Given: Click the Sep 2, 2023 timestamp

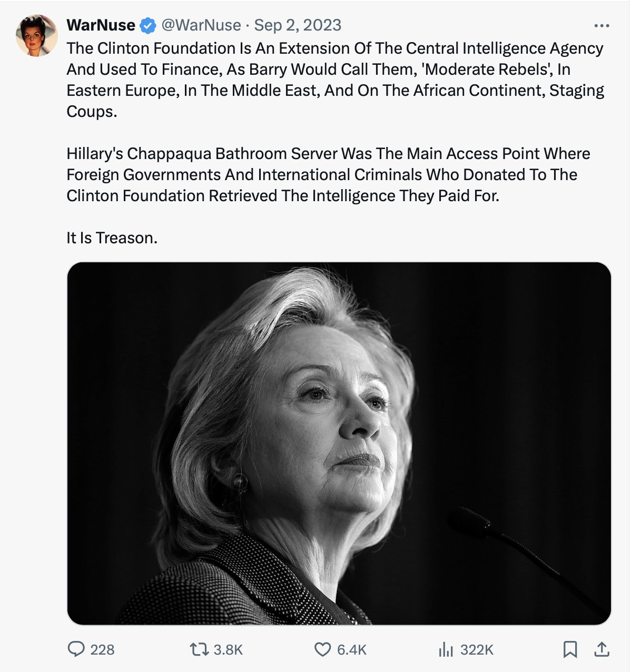Looking at the screenshot, I should coord(298,25).
